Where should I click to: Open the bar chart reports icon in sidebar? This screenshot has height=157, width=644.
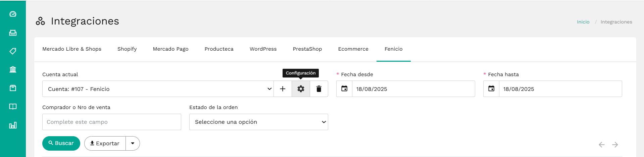13,125
